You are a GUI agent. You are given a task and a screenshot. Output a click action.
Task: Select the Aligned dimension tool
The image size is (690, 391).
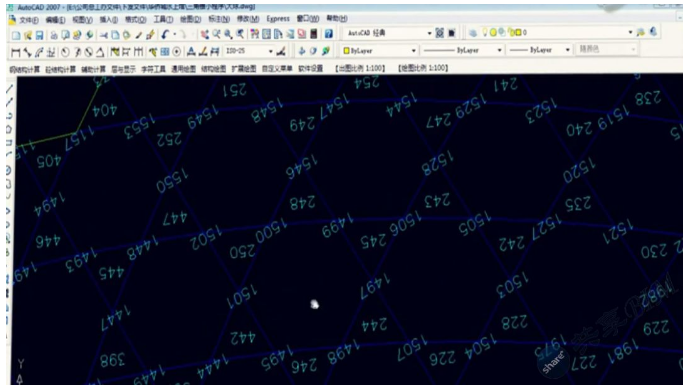(27, 52)
